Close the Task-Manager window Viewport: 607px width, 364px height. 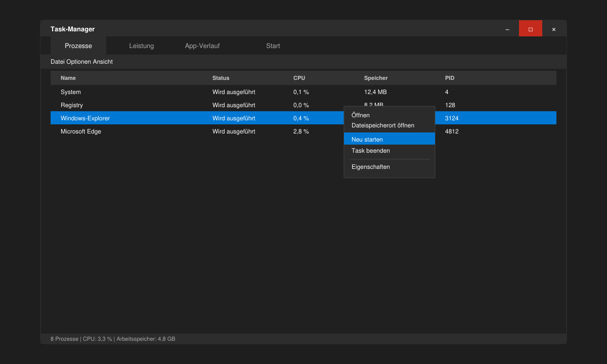(x=554, y=29)
